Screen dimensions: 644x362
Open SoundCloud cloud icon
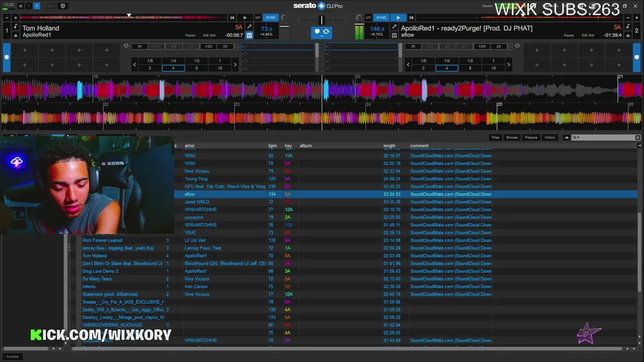point(566,137)
